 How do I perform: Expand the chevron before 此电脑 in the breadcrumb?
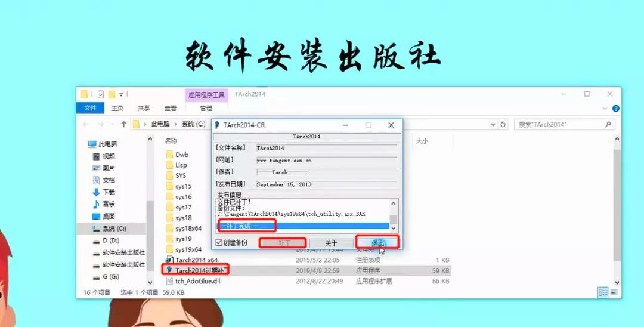(x=145, y=124)
